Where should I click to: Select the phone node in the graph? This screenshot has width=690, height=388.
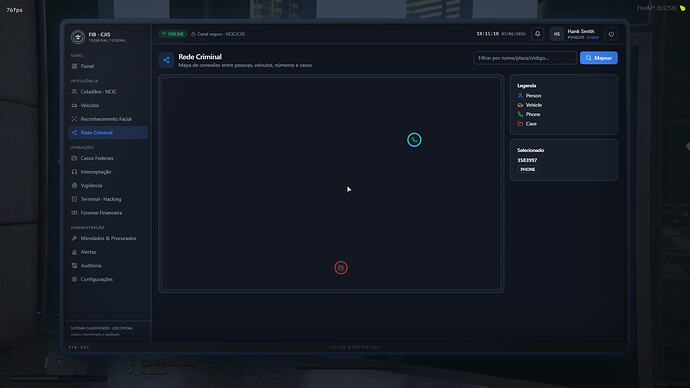click(414, 140)
